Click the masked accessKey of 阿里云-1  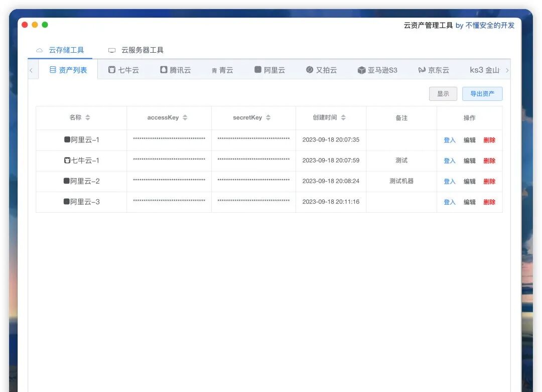click(169, 139)
